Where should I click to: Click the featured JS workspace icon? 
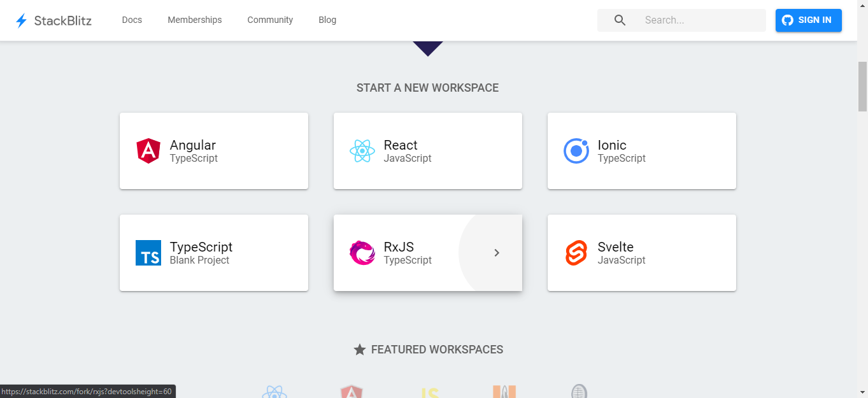click(429, 392)
